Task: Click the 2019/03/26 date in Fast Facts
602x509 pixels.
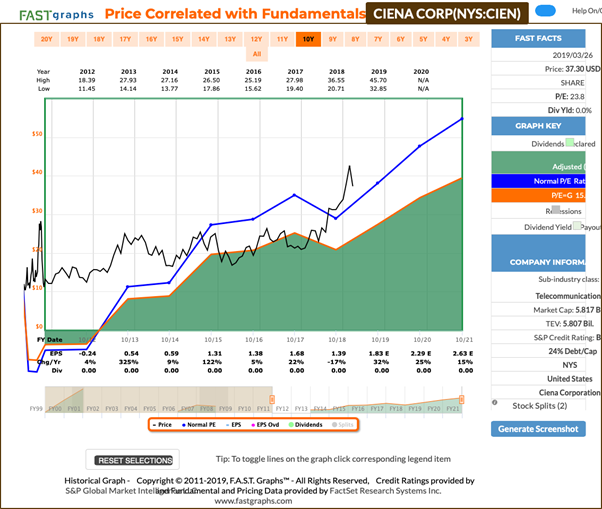Action: point(572,55)
